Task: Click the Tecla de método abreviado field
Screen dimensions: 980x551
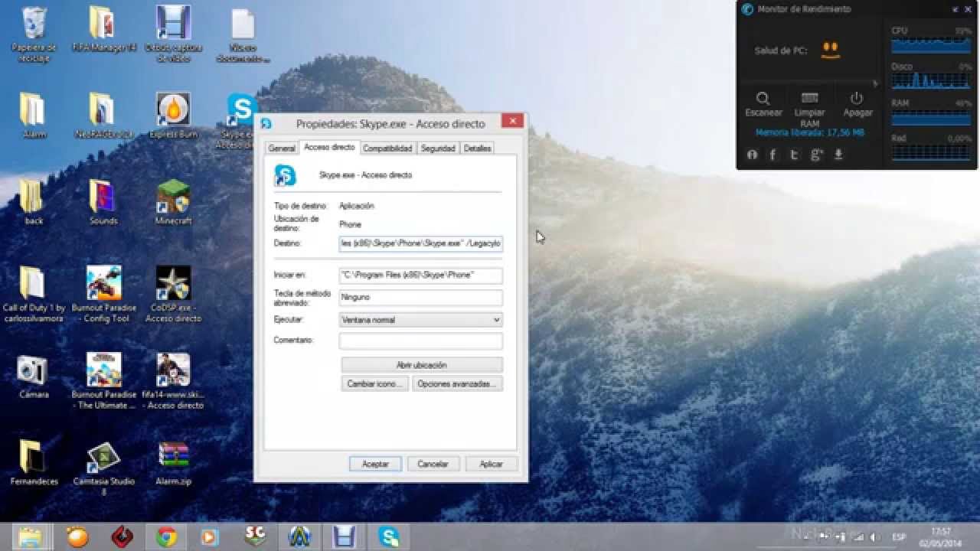Action: [x=421, y=297]
